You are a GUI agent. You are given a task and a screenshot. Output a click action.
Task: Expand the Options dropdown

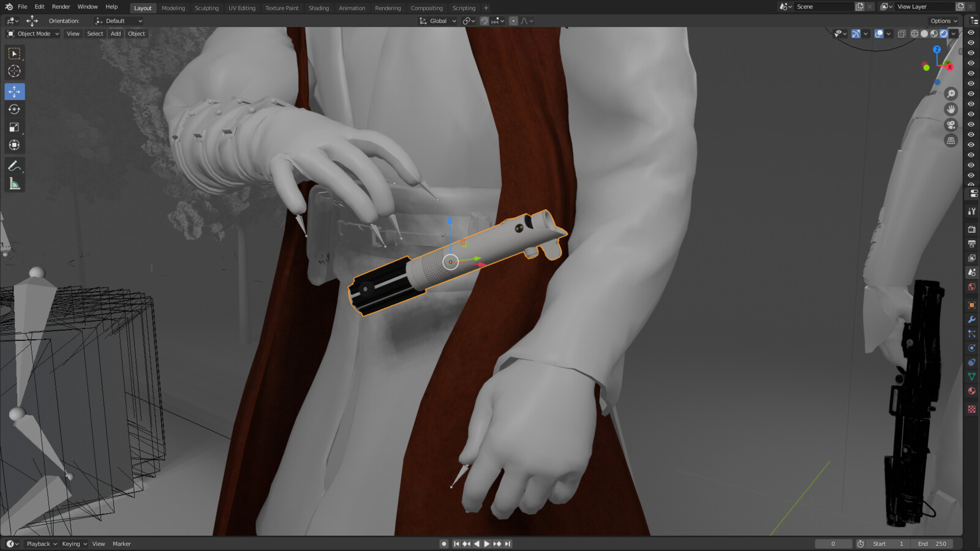[x=944, y=21]
